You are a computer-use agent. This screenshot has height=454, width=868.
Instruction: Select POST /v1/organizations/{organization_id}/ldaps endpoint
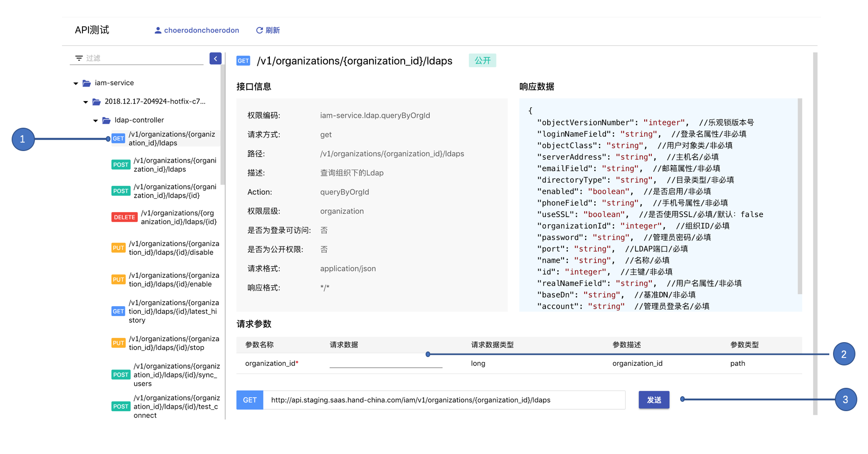tap(165, 165)
